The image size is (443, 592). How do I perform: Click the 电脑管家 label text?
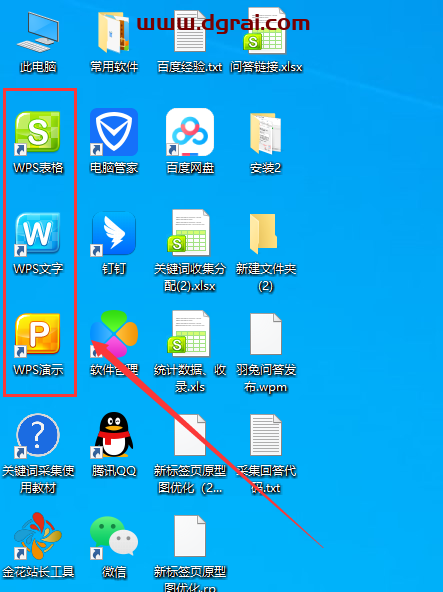click(x=114, y=168)
